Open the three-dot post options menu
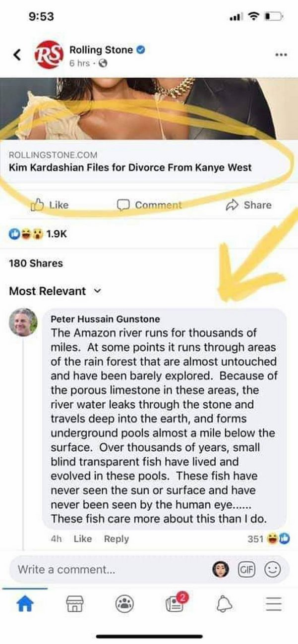Screen dimensions: 298x644 (280, 54)
